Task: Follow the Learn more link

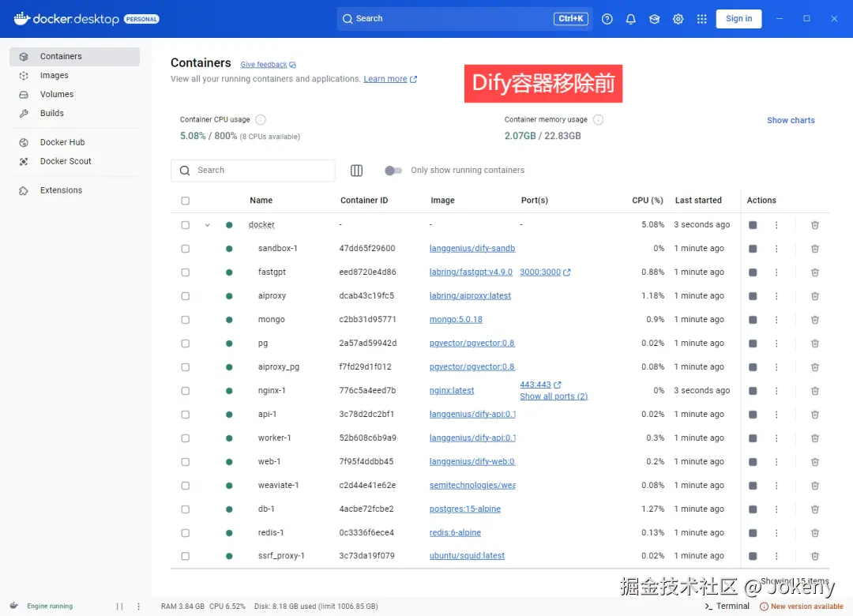Action: pos(390,79)
